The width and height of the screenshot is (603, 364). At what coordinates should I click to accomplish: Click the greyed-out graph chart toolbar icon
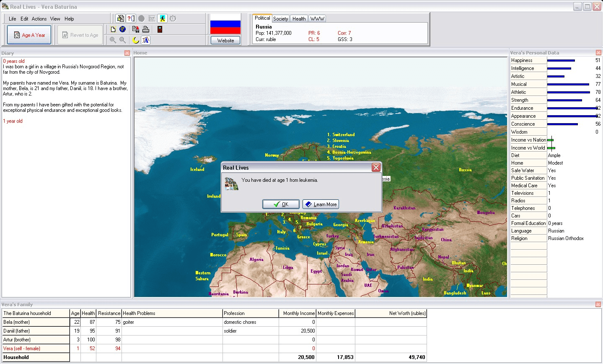tap(152, 18)
